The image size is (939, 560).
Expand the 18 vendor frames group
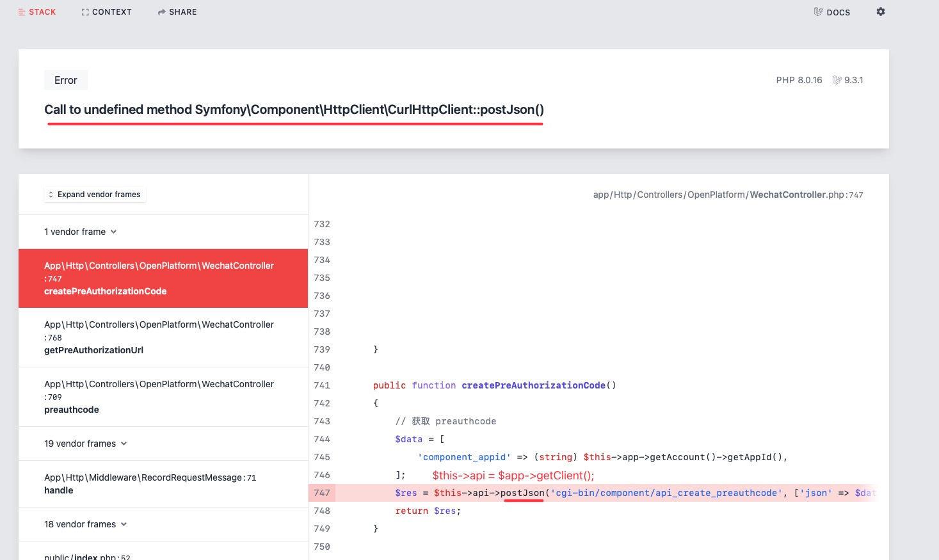85,524
